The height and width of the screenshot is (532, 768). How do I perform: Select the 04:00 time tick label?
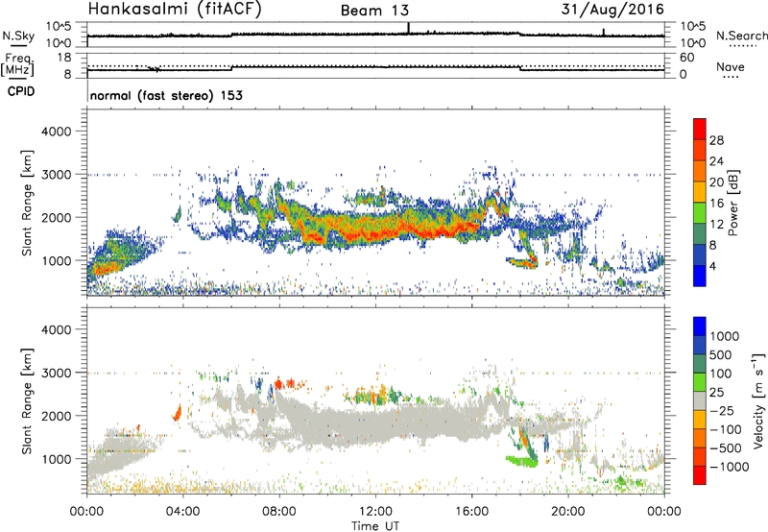(182, 512)
